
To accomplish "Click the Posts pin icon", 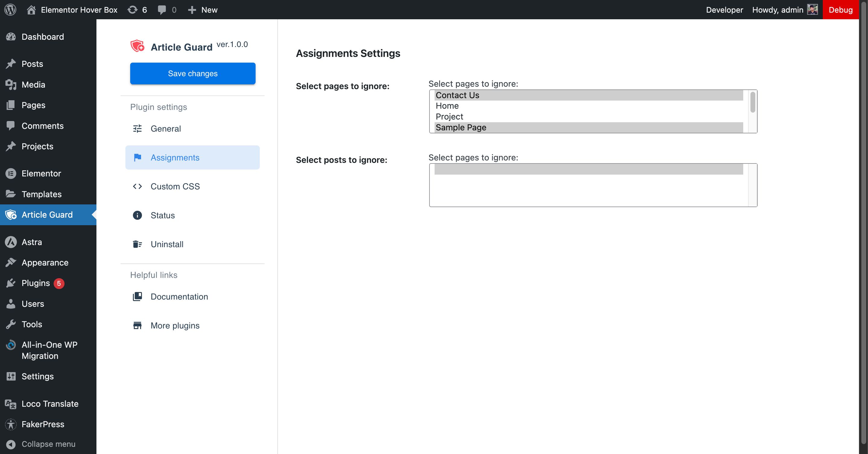I will point(11,64).
